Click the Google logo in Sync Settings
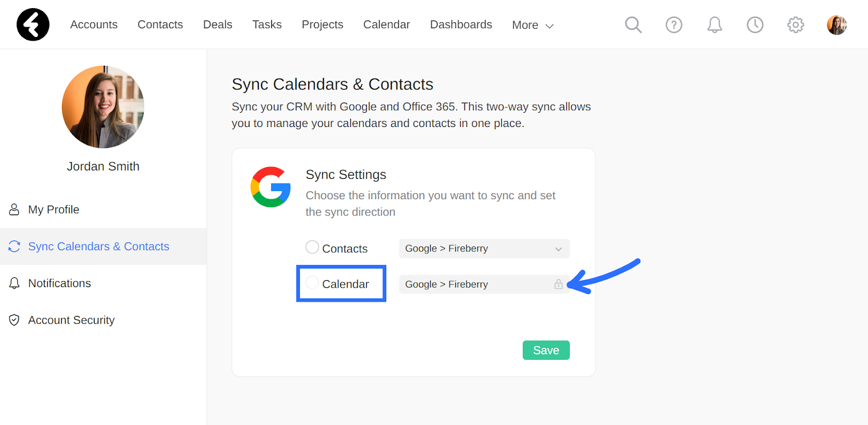This screenshot has width=868, height=425. tap(270, 187)
